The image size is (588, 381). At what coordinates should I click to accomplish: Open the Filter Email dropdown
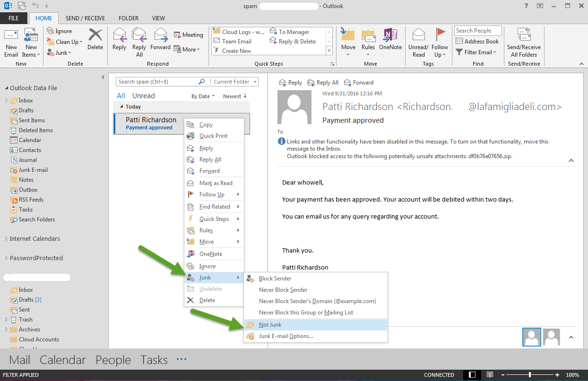tap(476, 52)
